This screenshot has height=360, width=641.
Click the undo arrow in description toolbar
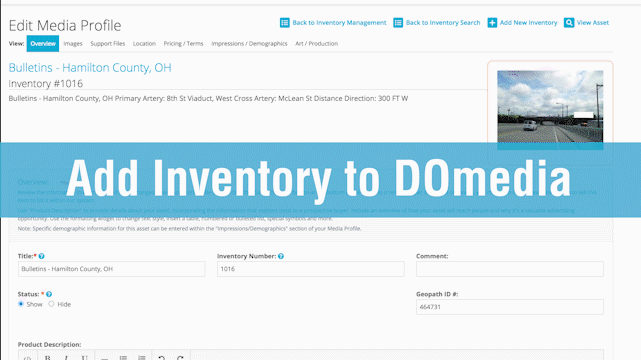click(x=161, y=358)
